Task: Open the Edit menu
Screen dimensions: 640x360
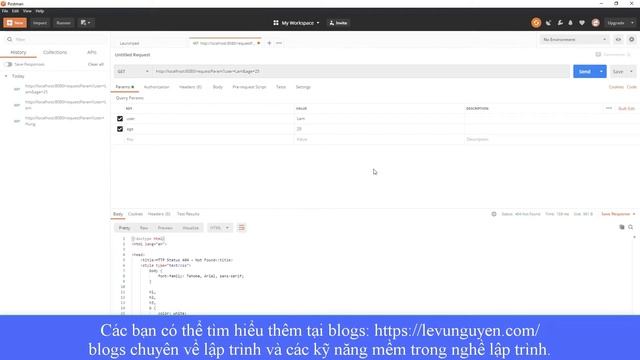Action: (x=15, y=11)
